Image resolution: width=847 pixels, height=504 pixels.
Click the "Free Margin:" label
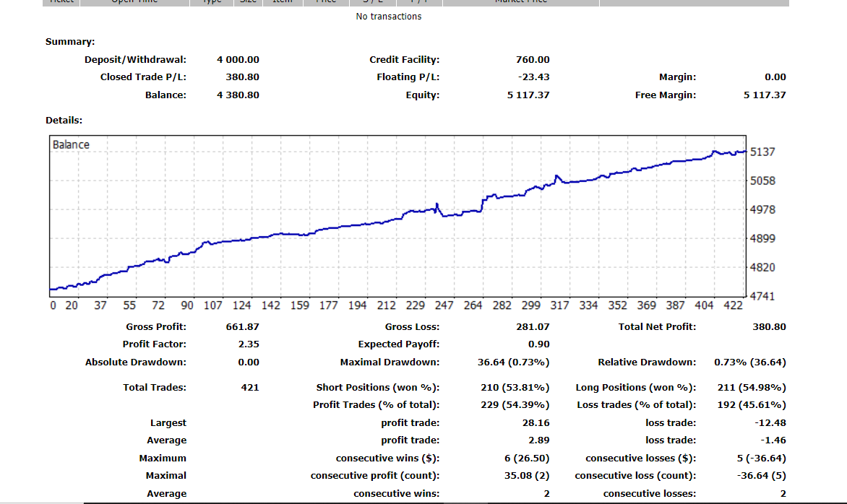pyautogui.click(x=666, y=95)
